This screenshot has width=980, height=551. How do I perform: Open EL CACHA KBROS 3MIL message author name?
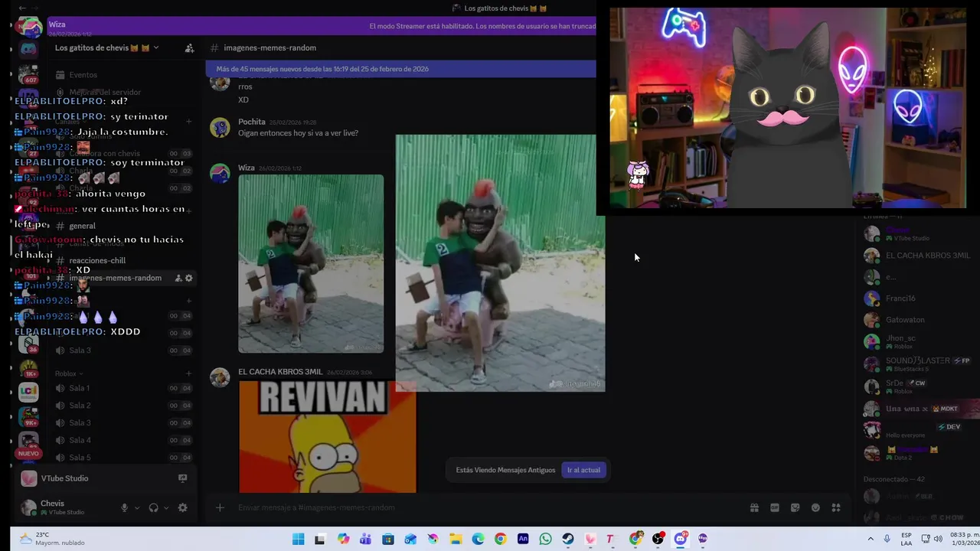click(x=280, y=372)
